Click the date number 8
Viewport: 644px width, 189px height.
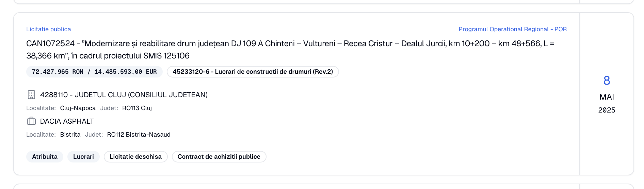[607, 81]
